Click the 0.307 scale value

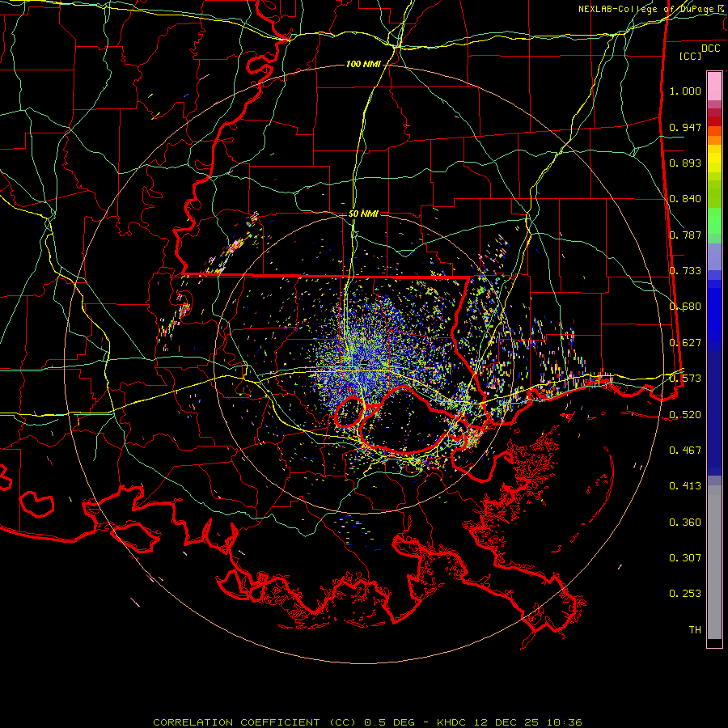point(685,558)
